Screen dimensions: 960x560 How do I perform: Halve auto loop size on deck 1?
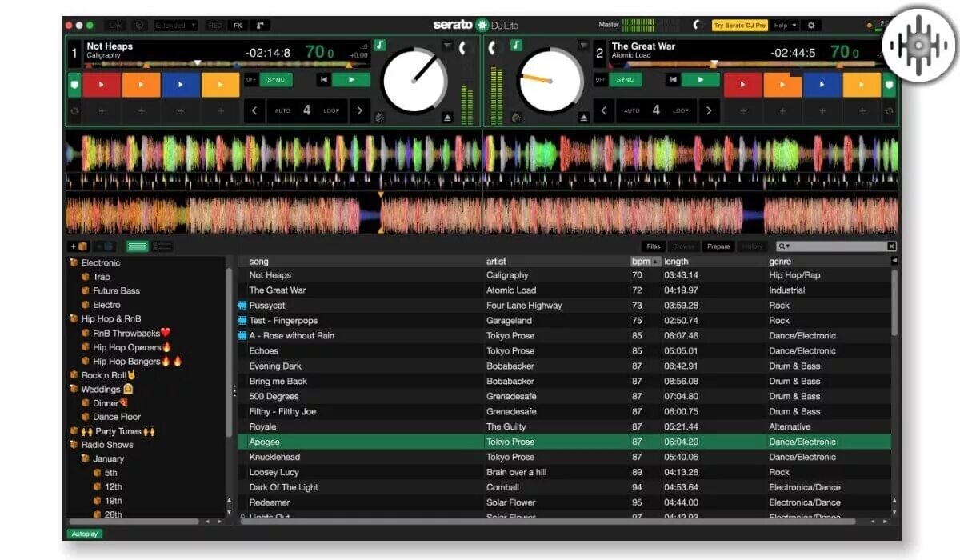tap(254, 111)
